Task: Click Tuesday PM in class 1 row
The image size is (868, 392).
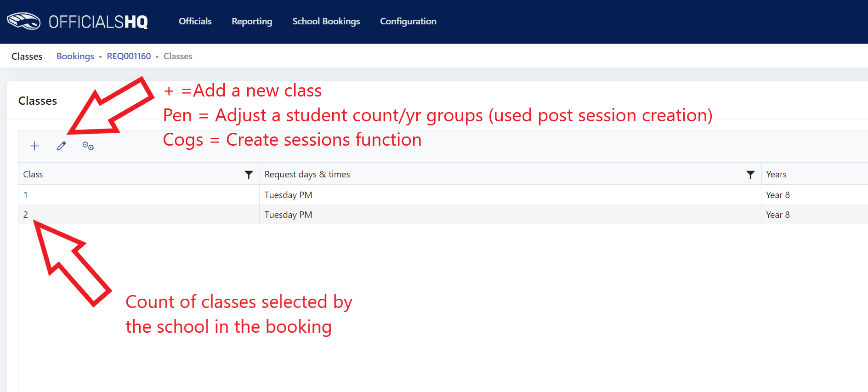Action: pos(288,195)
